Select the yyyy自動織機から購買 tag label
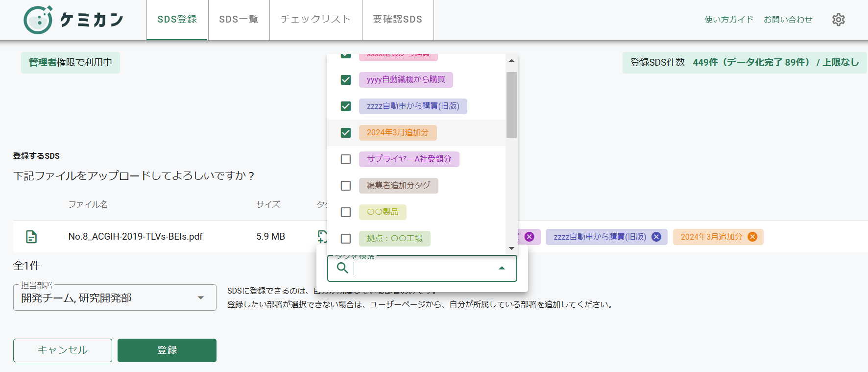Viewport: 868px width, 372px height. (x=406, y=80)
